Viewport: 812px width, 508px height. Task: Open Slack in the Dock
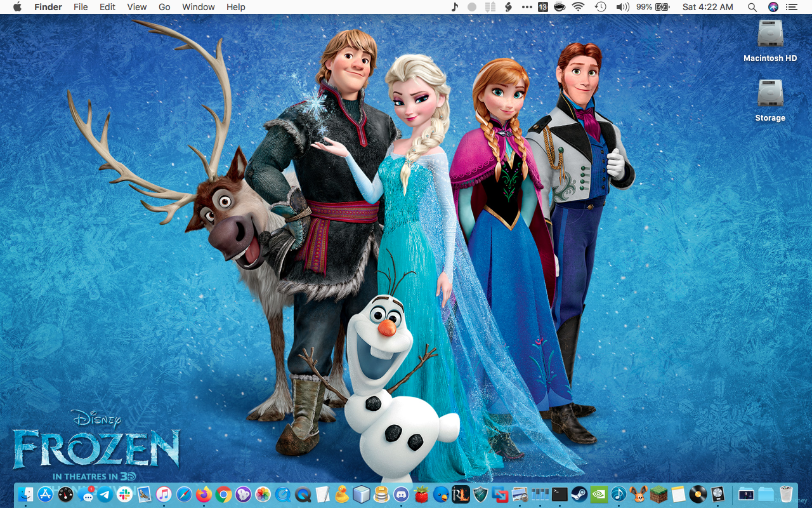tap(124, 494)
